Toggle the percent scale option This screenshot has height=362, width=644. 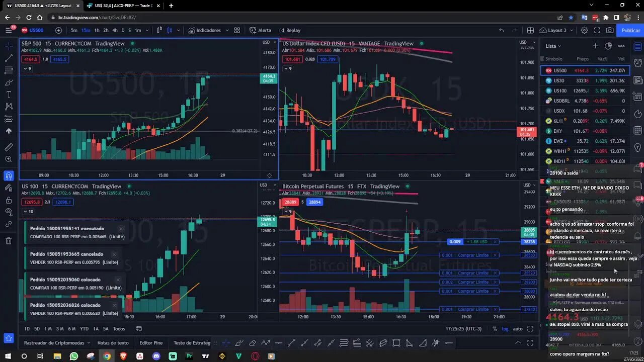[x=495, y=329]
